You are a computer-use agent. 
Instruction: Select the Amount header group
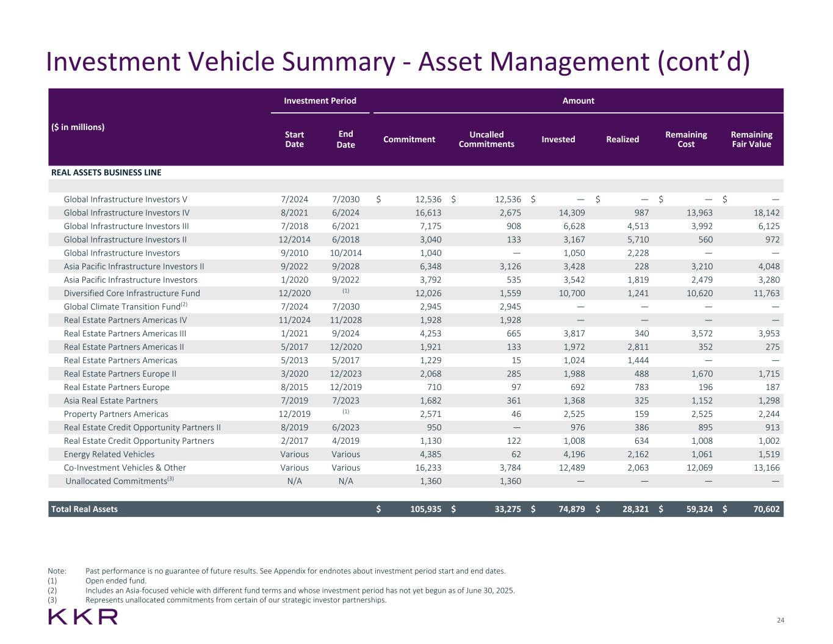(578, 101)
